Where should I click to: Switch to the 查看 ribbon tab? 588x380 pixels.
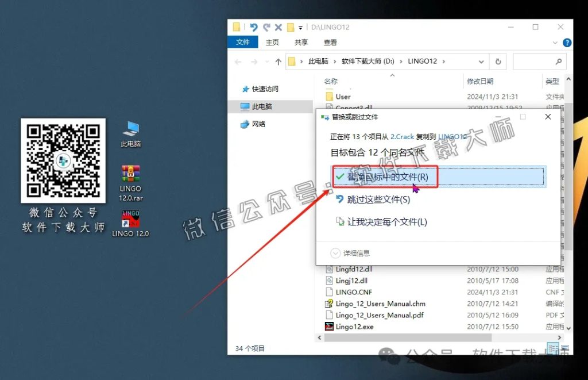329,42
